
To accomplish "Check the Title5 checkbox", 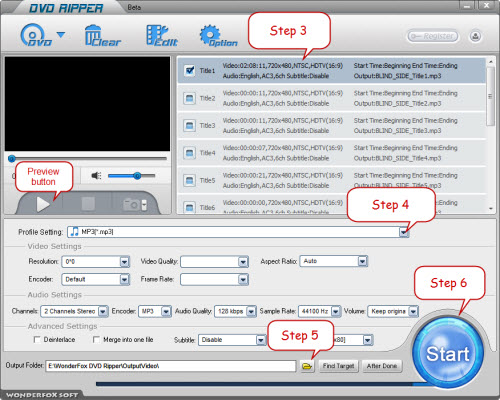I will [x=189, y=180].
